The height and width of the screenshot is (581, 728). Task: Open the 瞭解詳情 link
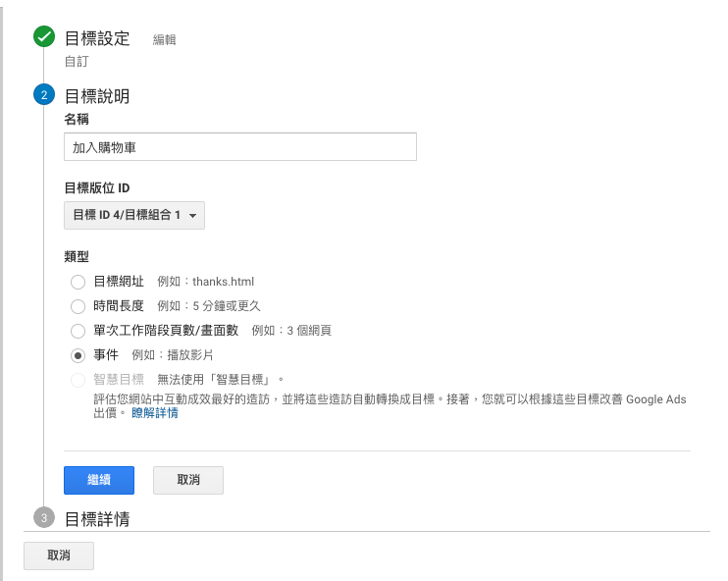[x=155, y=413]
